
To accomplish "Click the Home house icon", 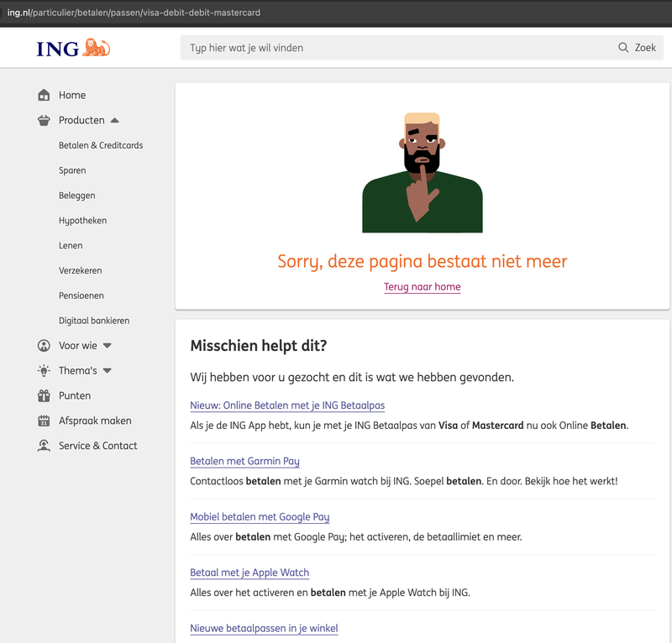I will point(44,95).
